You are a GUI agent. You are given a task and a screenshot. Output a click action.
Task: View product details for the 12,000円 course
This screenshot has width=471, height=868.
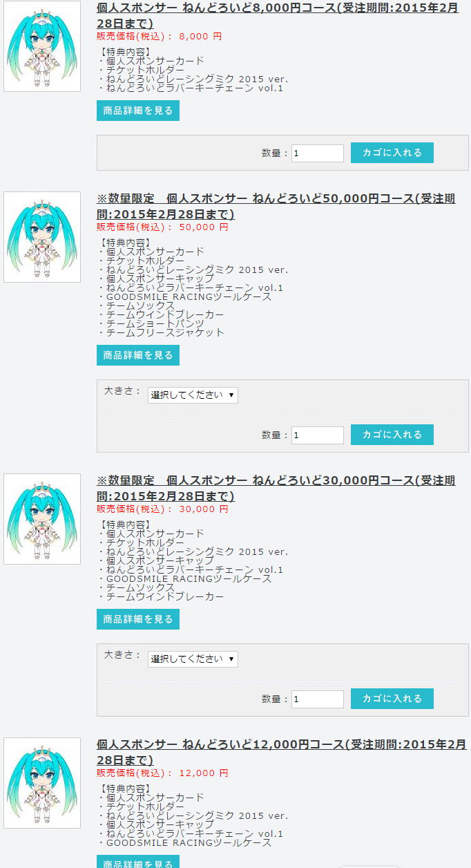click(x=138, y=862)
